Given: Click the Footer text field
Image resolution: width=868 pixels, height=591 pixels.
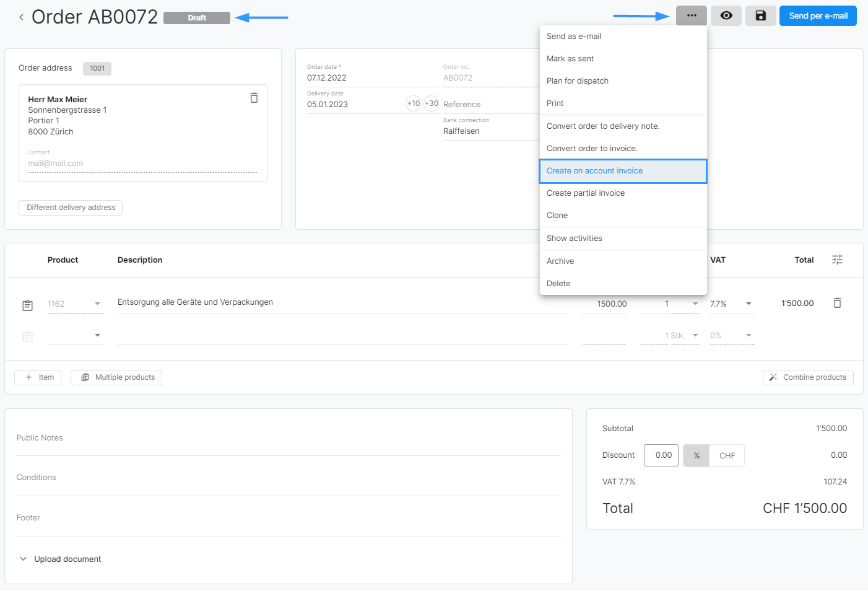Looking at the screenshot, I should (289, 518).
